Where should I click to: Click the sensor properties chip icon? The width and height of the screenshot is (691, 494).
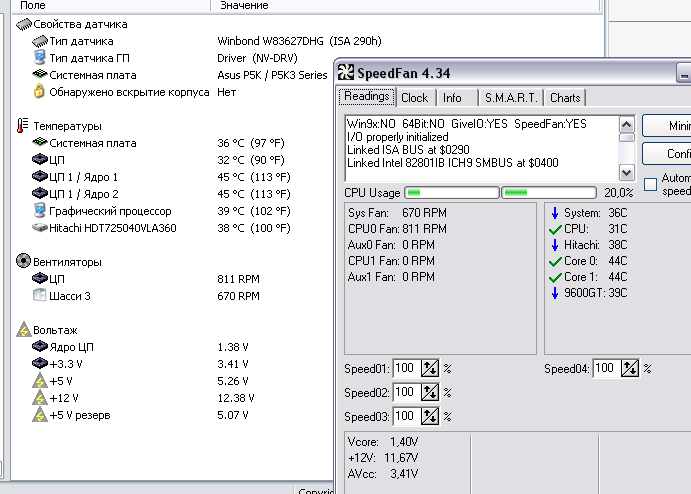[24, 24]
